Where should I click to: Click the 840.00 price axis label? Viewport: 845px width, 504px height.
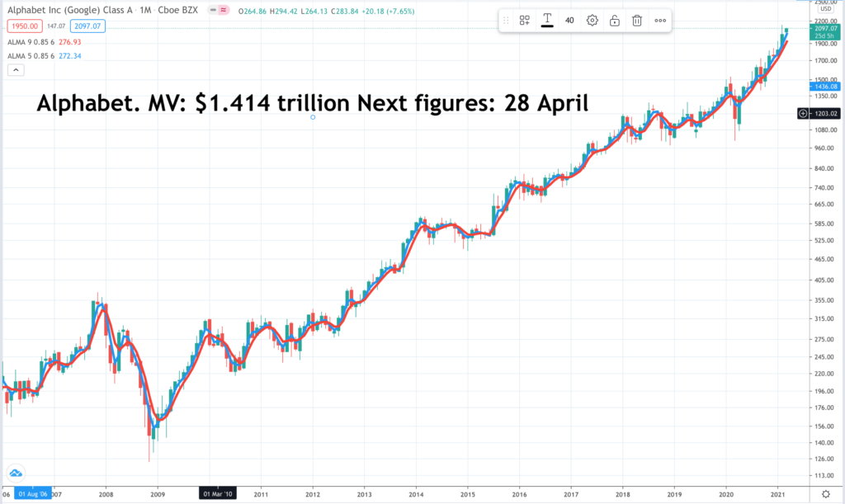tap(825, 168)
